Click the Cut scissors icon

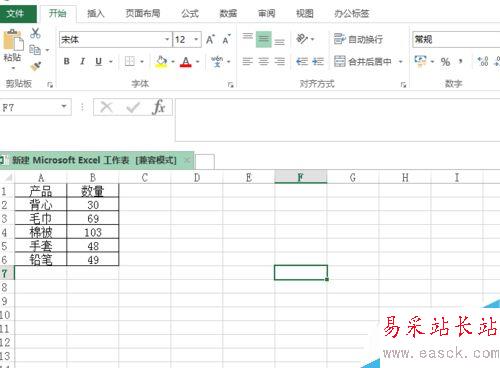click(x=35, y=33)
